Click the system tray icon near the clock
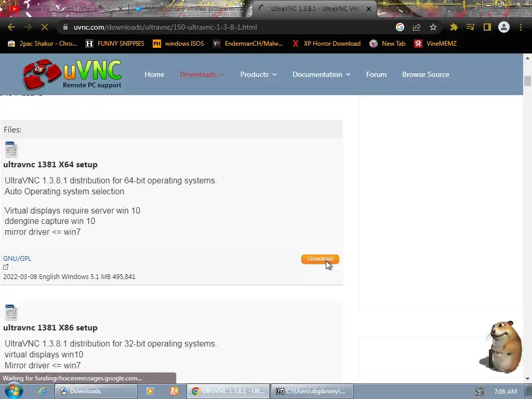The image size is (532, 399). (x=479, y=392)
